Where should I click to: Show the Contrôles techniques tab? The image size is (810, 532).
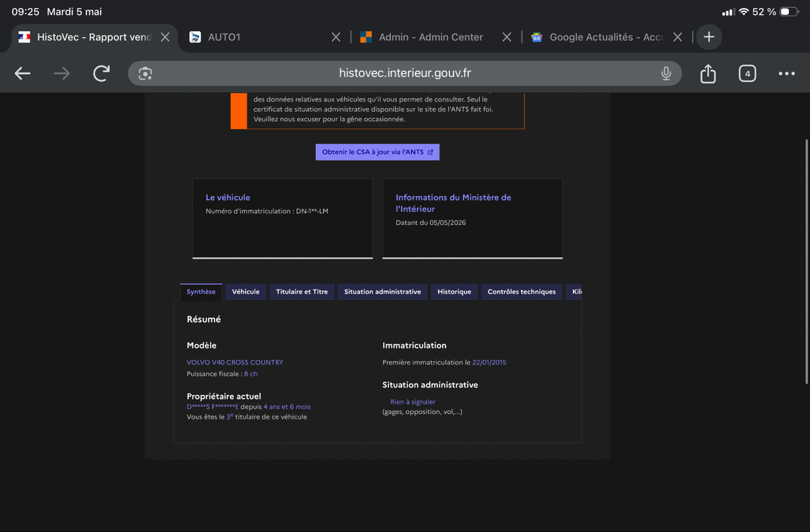[522, 292]
